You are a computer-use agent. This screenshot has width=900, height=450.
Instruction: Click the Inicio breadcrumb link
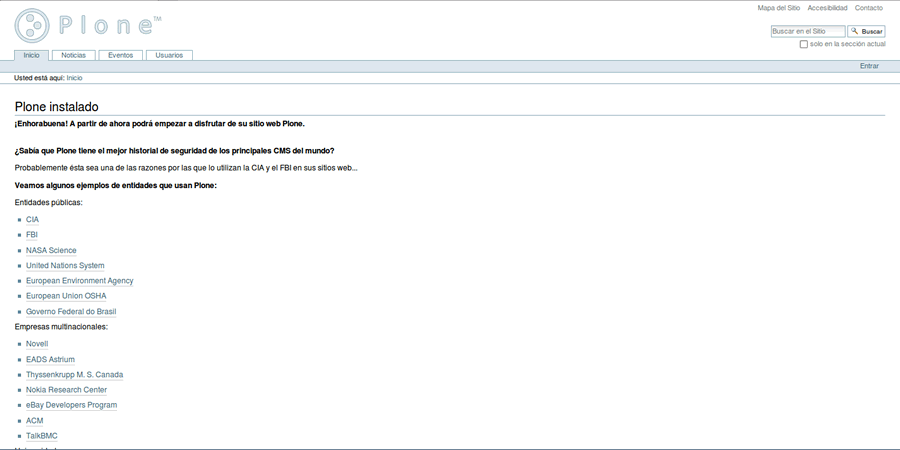click(x=75, y=78)
